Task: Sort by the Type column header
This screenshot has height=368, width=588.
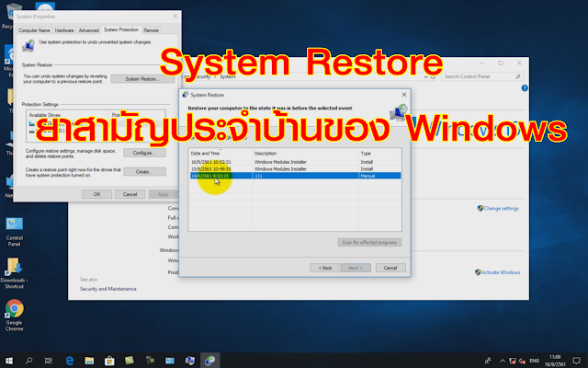Action: pyautogui.click(x=379, y=154)
